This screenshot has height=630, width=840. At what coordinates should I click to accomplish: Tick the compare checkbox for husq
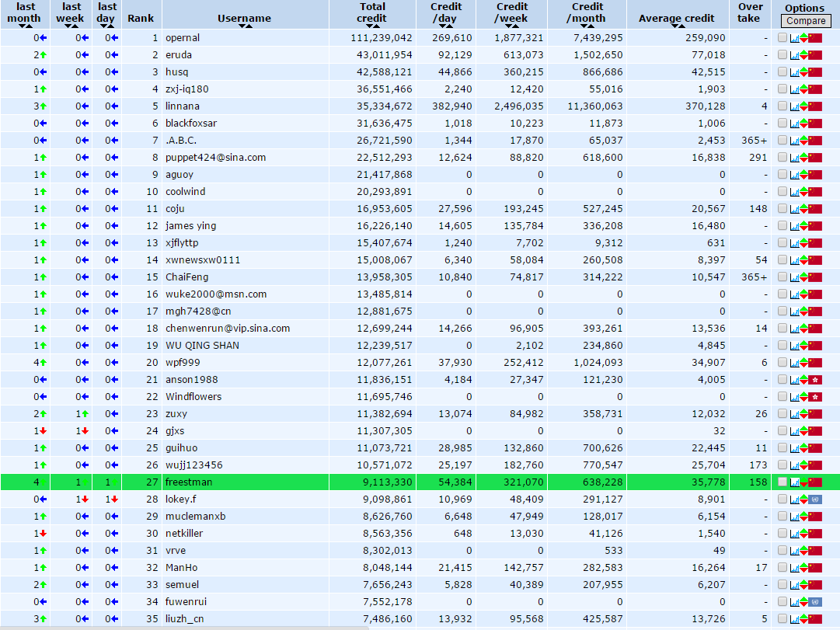782,71
